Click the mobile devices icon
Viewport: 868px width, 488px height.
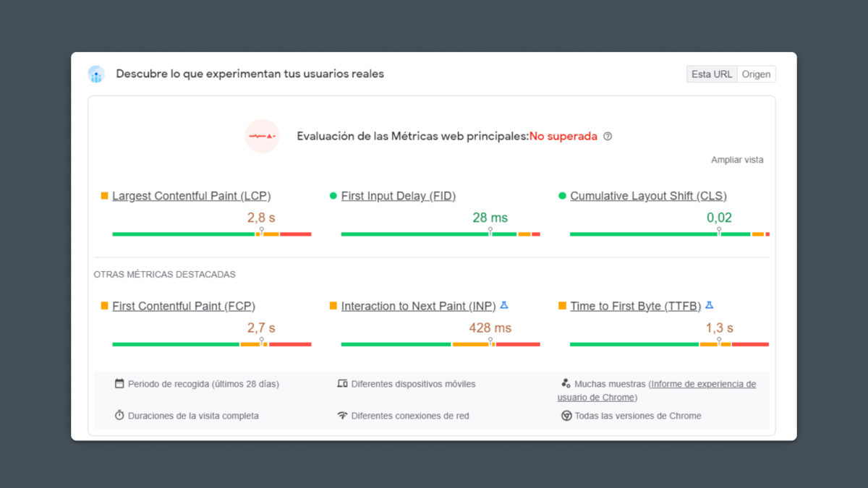(x=344, y=384)
